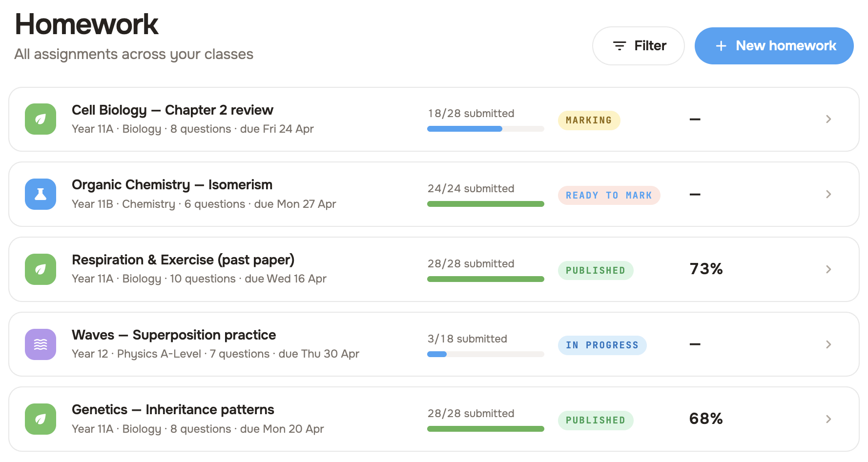This screenshot has width=868, height=462.
Task: Expand the Organic Chemistry row chevron
Action: [x=828, y=194]
